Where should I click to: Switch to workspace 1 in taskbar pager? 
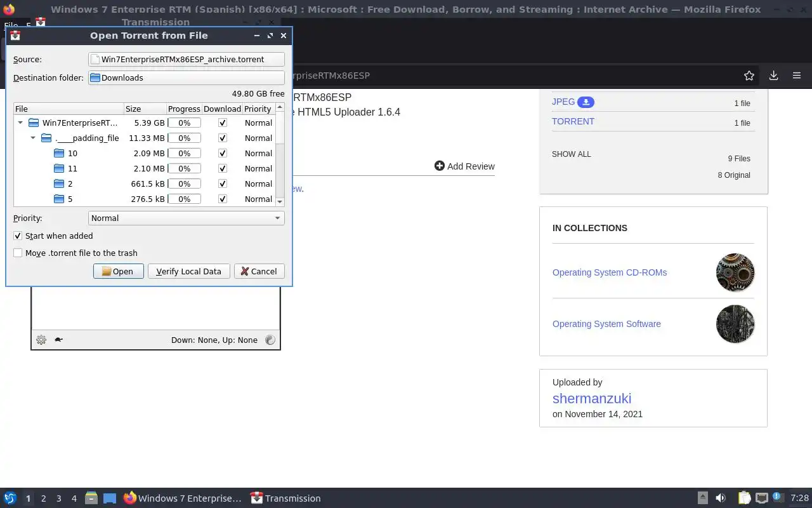(28, 498)
